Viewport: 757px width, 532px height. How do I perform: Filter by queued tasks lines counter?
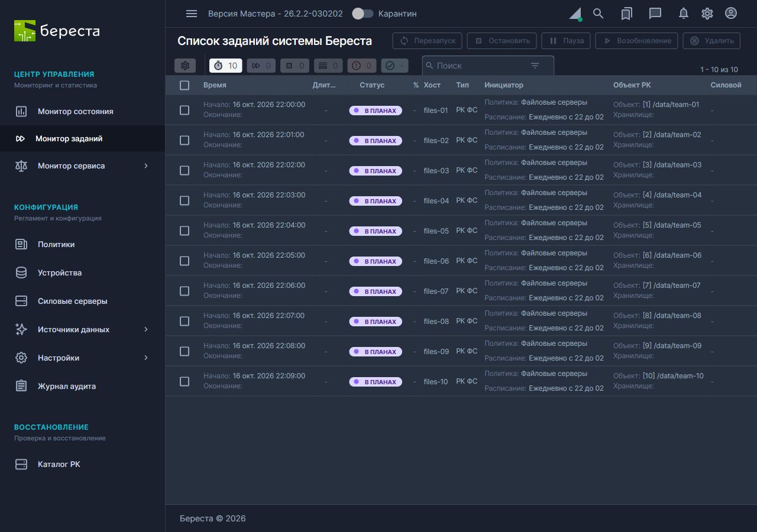point(328,66)
